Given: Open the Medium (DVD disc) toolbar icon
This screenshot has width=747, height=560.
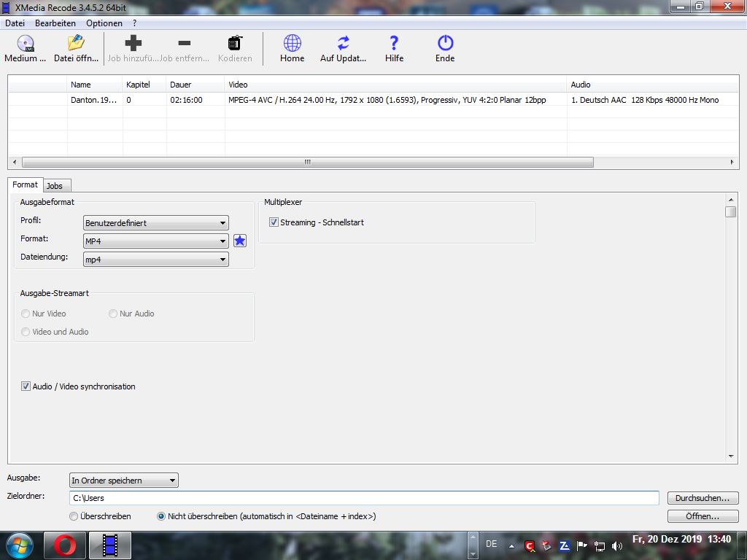Looking at the screenshot, I should point(26,43).
